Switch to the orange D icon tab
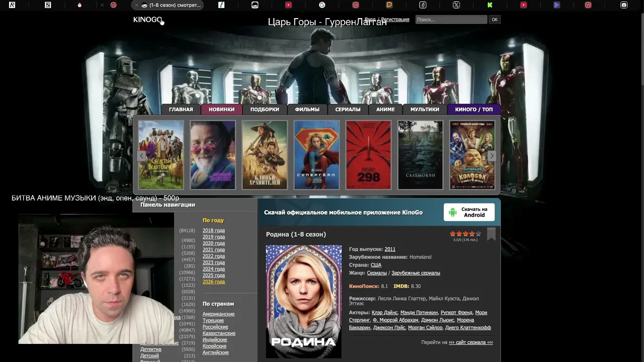 [x=389, y=5]
